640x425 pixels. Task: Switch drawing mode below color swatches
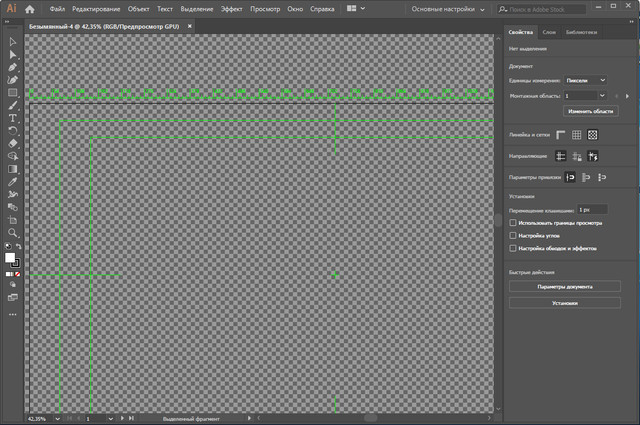coord(13,285)
